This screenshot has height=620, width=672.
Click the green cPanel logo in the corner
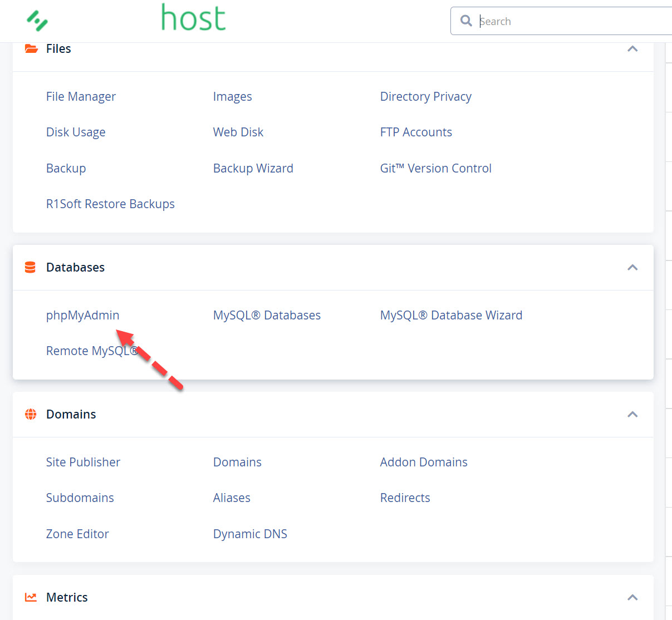[x=37, y=21]
